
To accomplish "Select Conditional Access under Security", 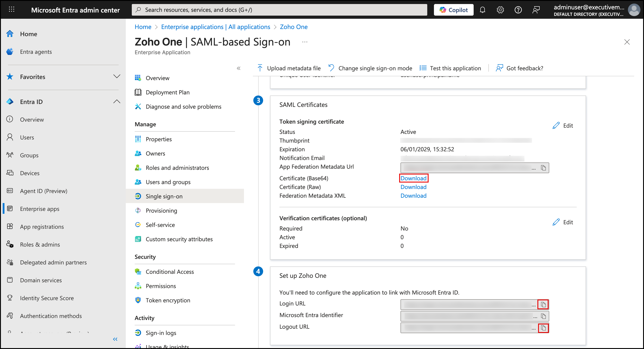I will (x=169, y=272).
